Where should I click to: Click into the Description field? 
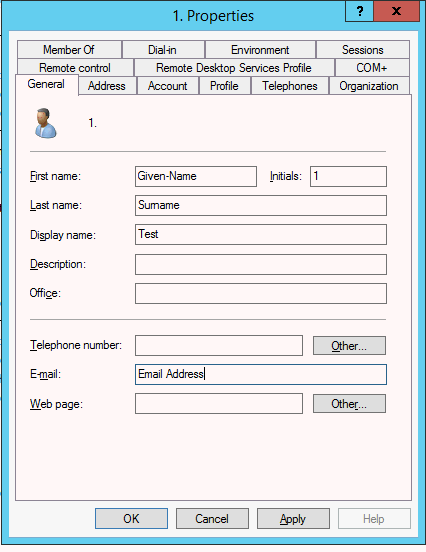click(x=261, y=264)
